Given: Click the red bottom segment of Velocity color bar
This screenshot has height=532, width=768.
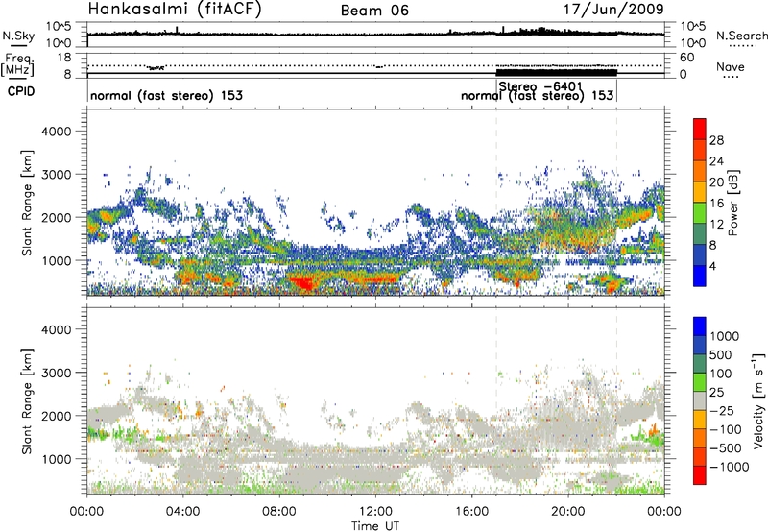Looking at the screenshot, I should pyautogui.click(x=700, y=475).
